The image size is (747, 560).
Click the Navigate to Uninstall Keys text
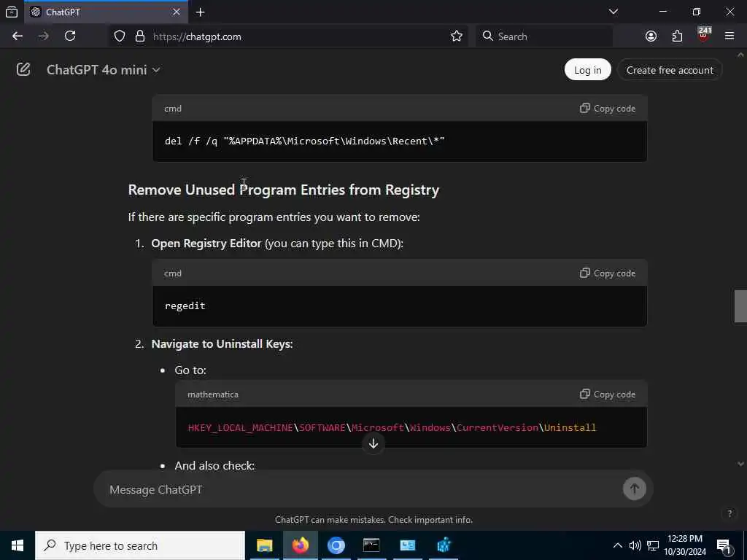click(x=222, y=344)
